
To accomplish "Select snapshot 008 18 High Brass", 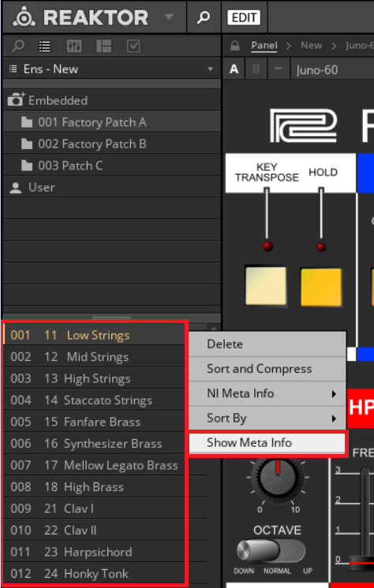I will point(94,487).
